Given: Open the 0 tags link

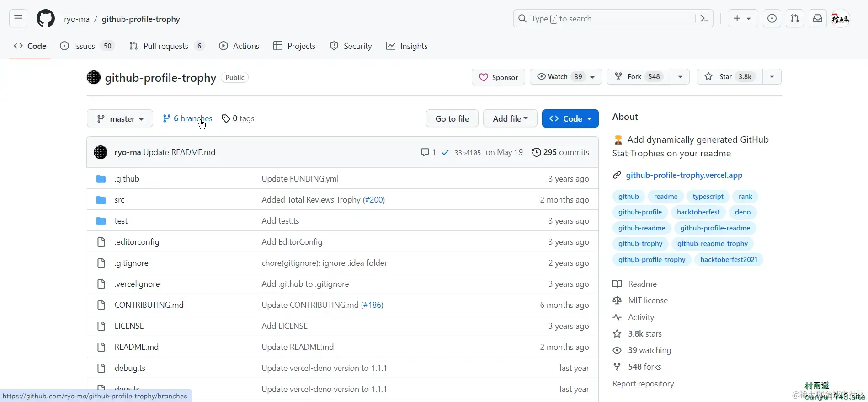Looking at the screenshot, I should tap(238, 118).
